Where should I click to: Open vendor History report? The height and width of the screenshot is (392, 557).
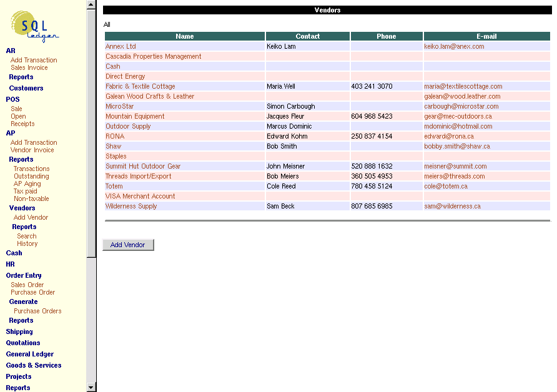(27, 243)
